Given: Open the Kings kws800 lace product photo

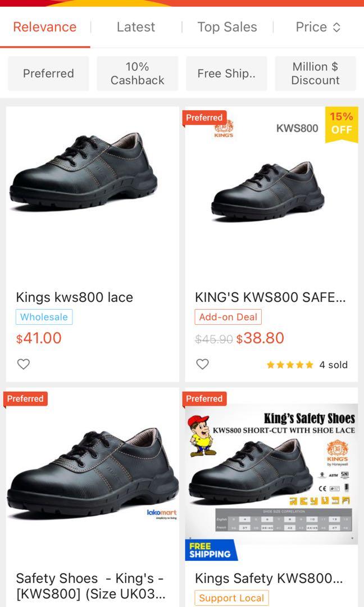Looking at the screenshot, I should pos(92,185).
